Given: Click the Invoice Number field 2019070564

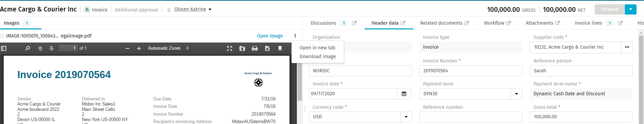Looking at the screenshot, I should [471, 71].
